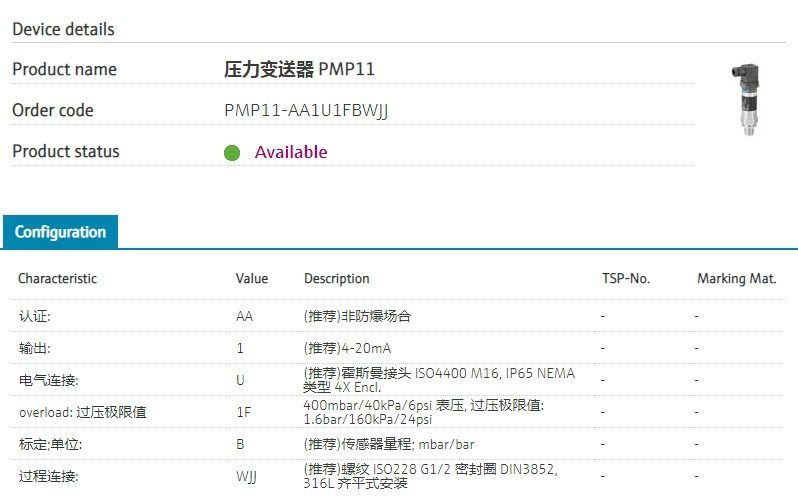
Task: Select order code PMP11-AA1U1FBWJJ text
Action: [x=306, y=110]
